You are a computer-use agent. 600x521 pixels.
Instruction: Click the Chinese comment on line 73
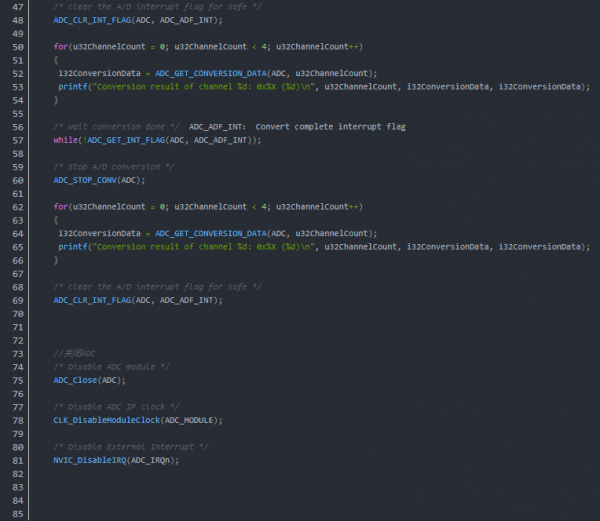(75, 353)
